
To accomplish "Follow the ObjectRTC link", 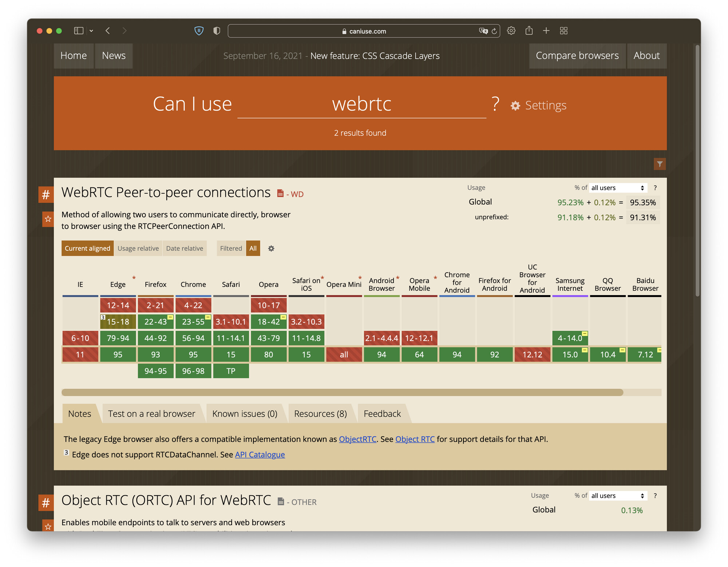I will [357, 439].
